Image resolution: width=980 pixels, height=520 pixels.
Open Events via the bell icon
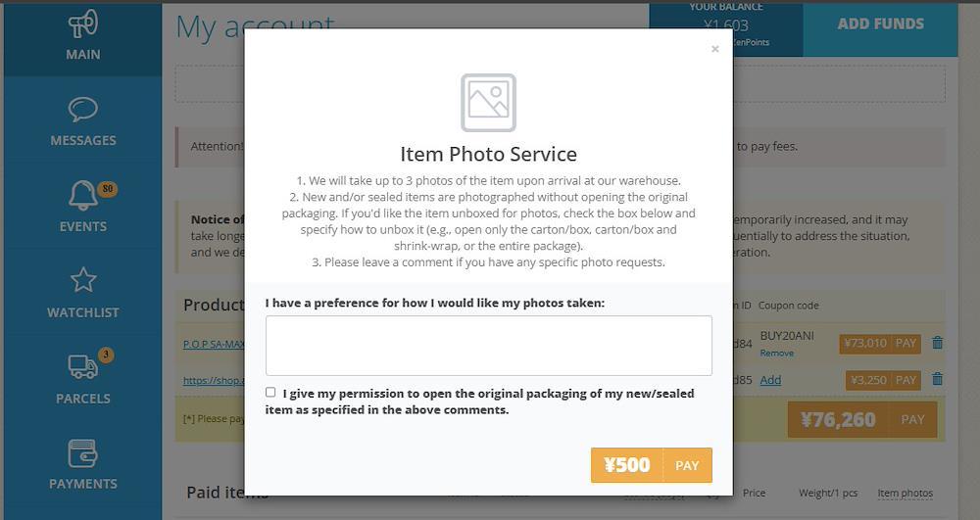coord(83,196)
